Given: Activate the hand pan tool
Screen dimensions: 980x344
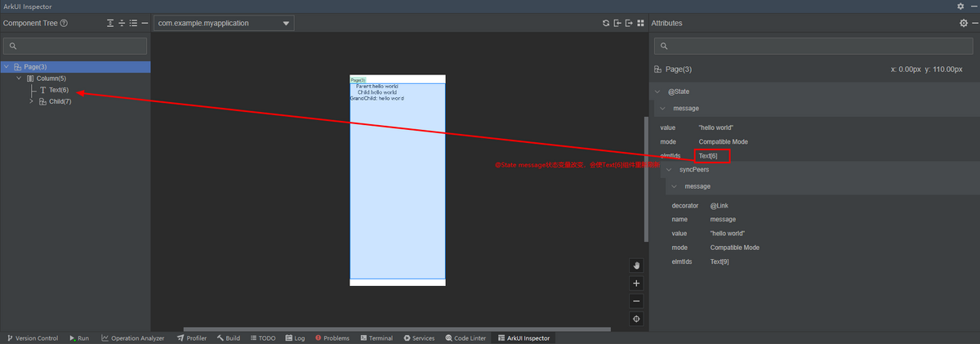Looking at the screenshot, I should pos(637,266).
